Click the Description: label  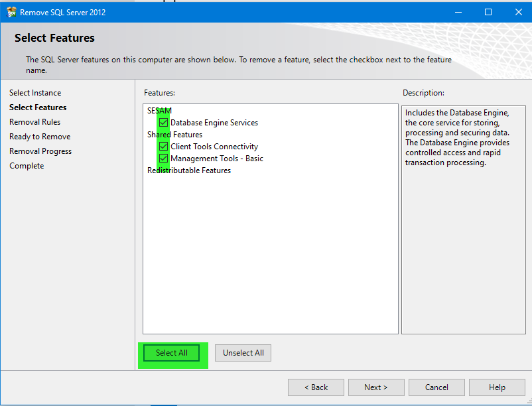(x=423, y=93)
